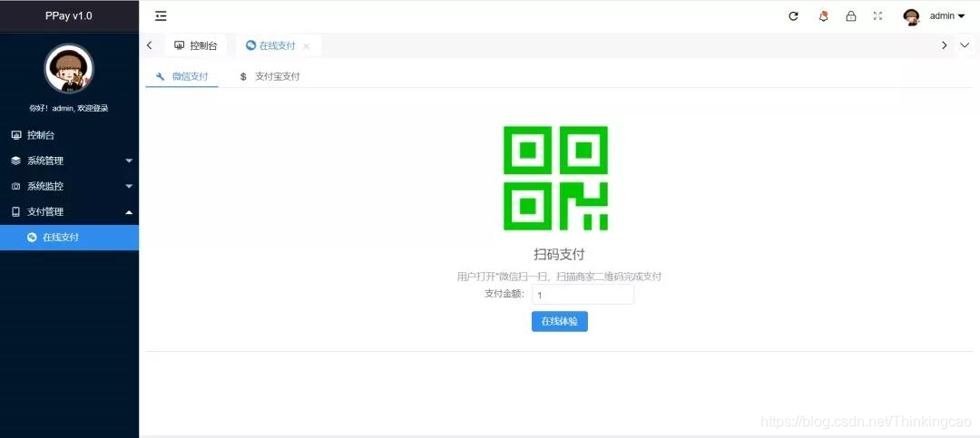Image resolution: width=980 pixels, height=438 pixels.
Task: Click the 扫码支付 heading text
Action: coord(559,254)
